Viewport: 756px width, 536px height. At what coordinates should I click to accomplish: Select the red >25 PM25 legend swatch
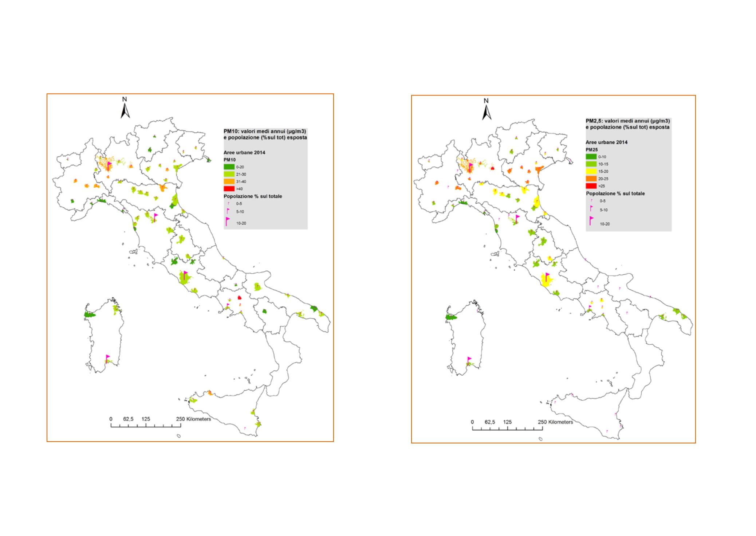[591, 186]
